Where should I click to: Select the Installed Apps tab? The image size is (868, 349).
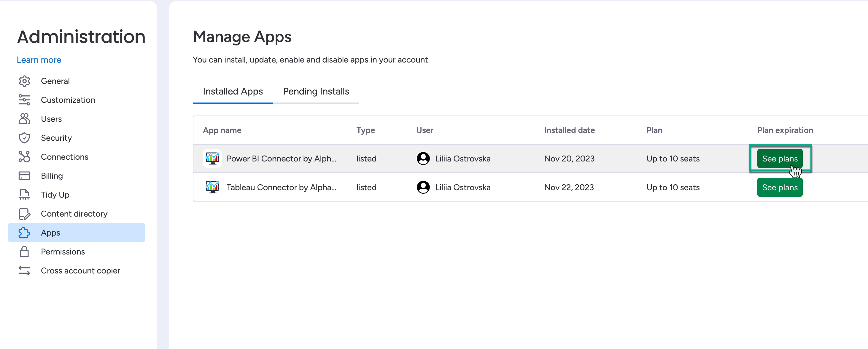[233, 92]
